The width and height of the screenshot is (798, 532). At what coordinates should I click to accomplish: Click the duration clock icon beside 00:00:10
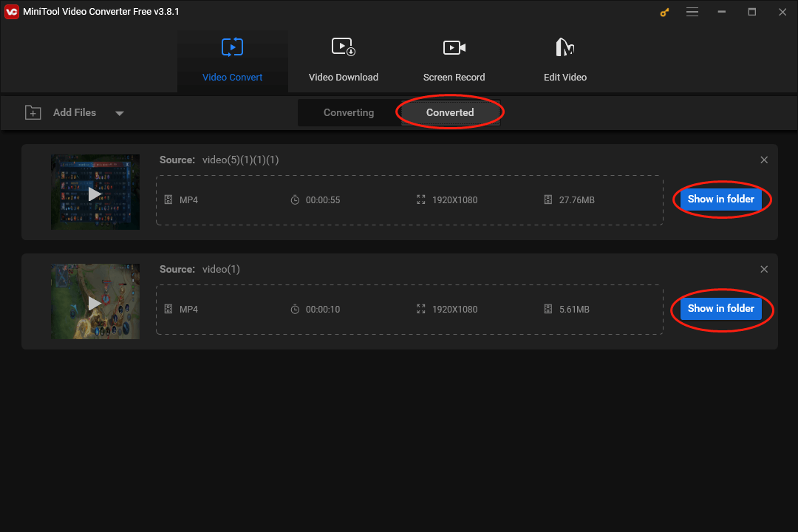[295, 310]
